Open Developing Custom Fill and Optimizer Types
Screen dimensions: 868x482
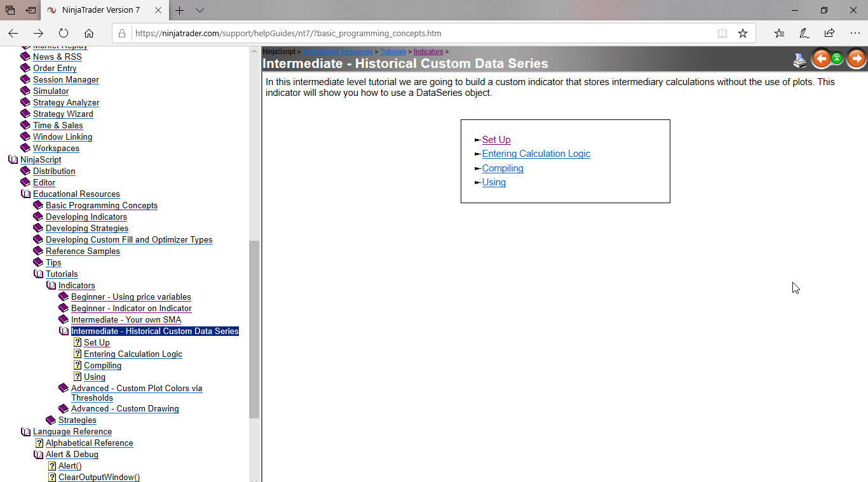pyautogui.click(x=129, y=239)
